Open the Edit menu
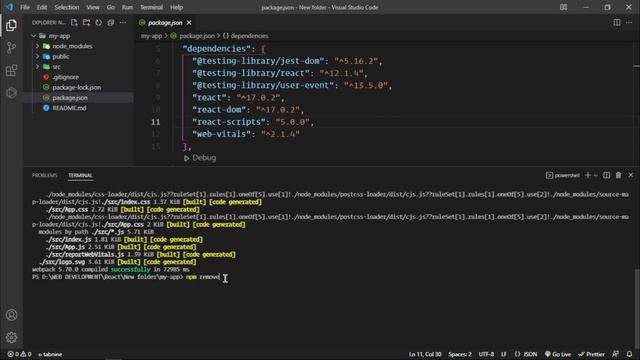Viewport: 640px width, 360px height. point(42,7)
